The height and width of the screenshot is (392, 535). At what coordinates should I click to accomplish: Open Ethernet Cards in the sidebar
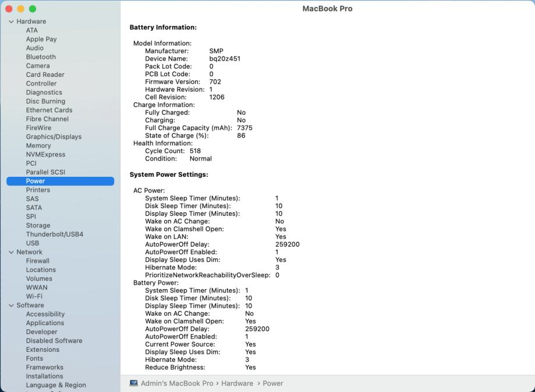click(x=49, y=110)
